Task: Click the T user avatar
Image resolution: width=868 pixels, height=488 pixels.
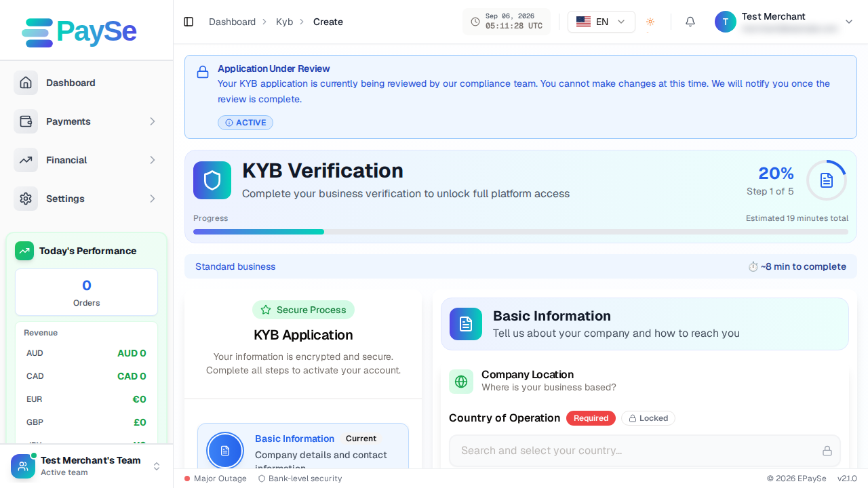Action: pos(726,22)
